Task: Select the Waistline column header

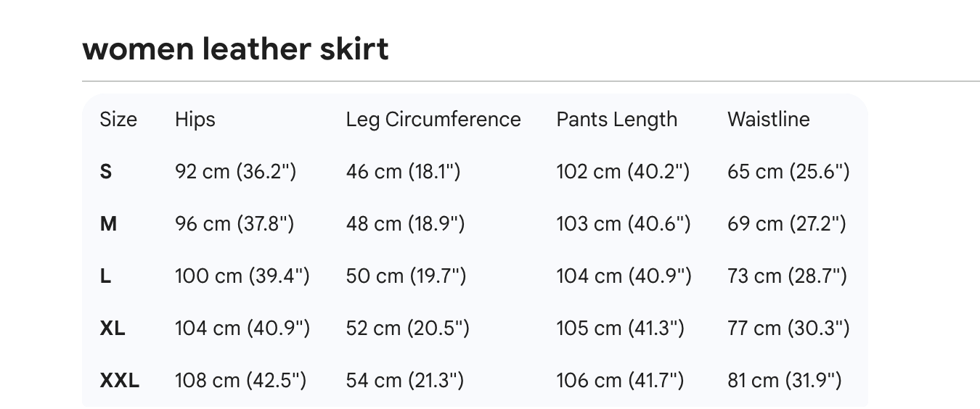Action: point(768,119)
